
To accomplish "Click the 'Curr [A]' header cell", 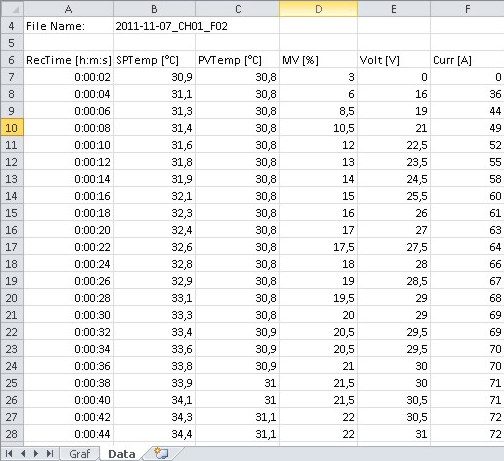I will pos(467,60).
